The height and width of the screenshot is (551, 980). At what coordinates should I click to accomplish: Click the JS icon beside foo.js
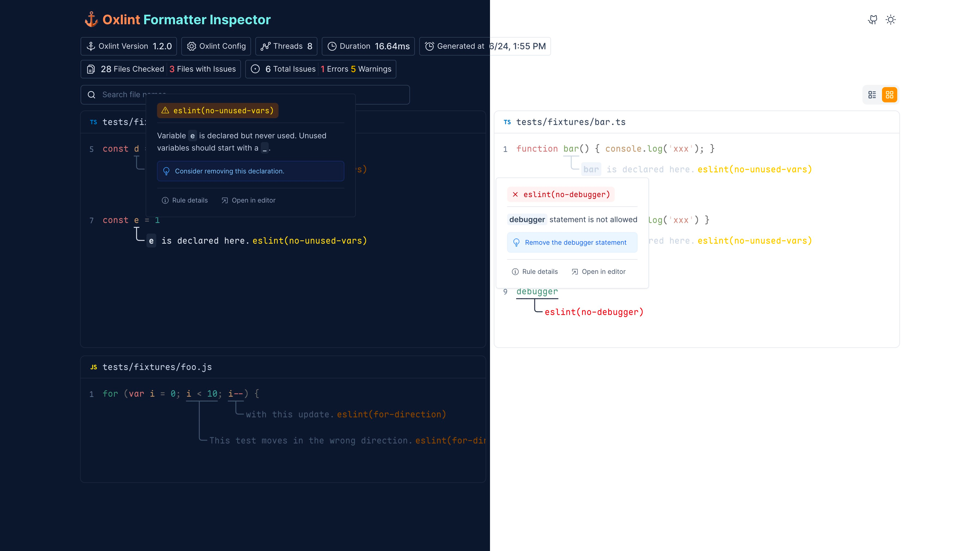[x=94, y=367]
